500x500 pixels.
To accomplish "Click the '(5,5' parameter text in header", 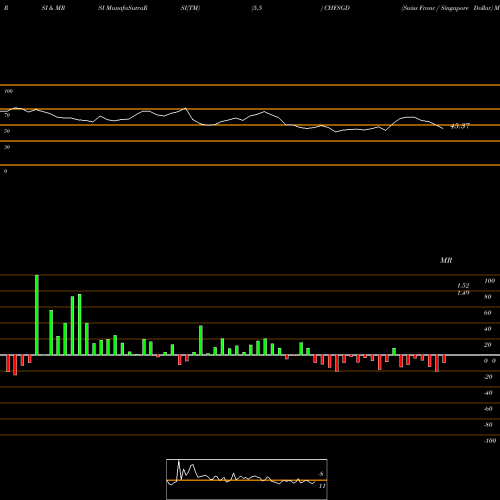I will [x=257, y=8].
